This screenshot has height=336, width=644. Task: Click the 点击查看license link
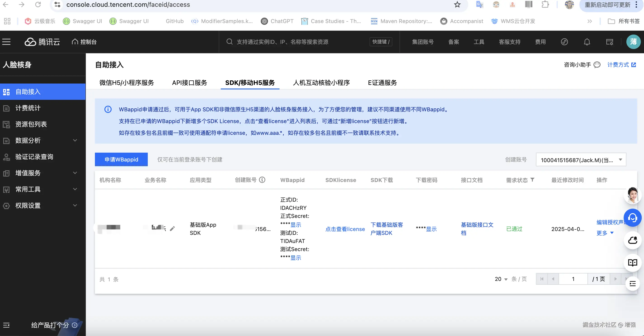[x=345, y=229]
